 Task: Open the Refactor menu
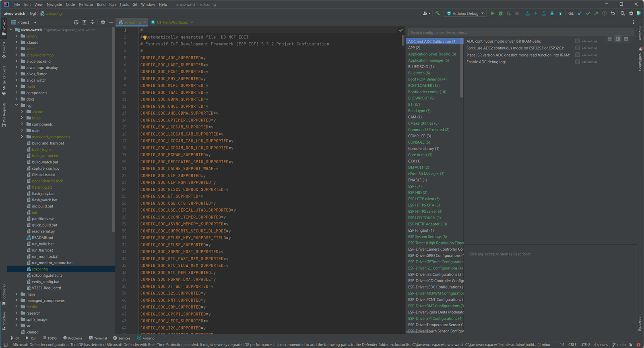click(x=86, y=4)
